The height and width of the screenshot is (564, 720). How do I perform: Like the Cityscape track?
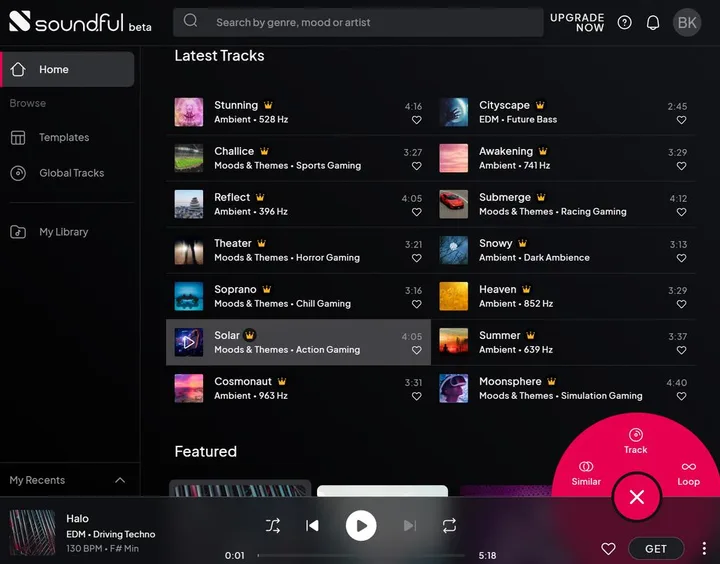click(x=681, y=120)
